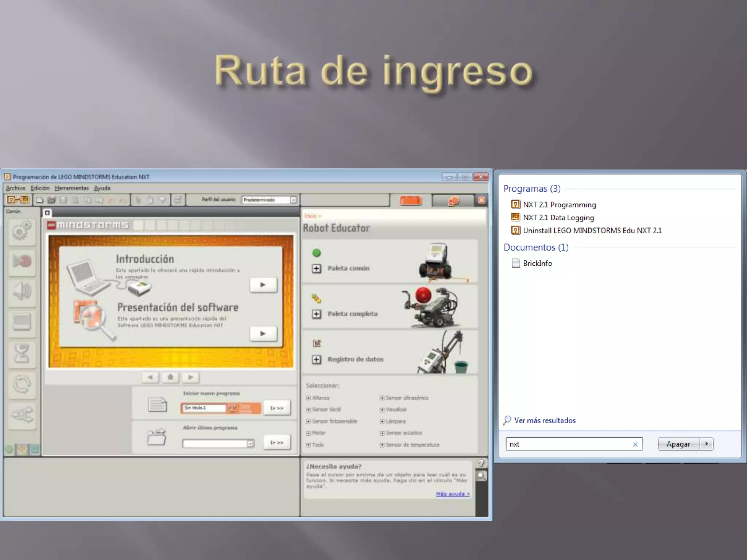This screenshot has width=747, height=560.
Task: Select the Record/Play block icon
Action: pos(22,261)
